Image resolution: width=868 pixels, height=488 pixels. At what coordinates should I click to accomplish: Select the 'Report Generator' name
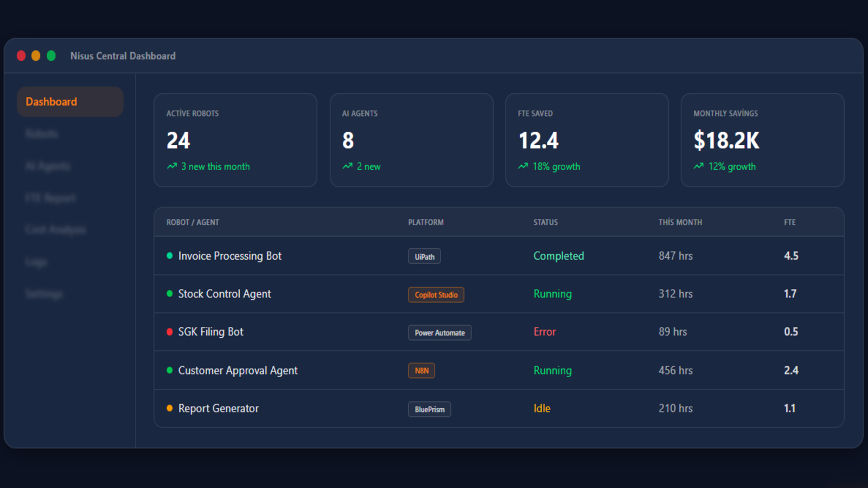tap(219, 408)
